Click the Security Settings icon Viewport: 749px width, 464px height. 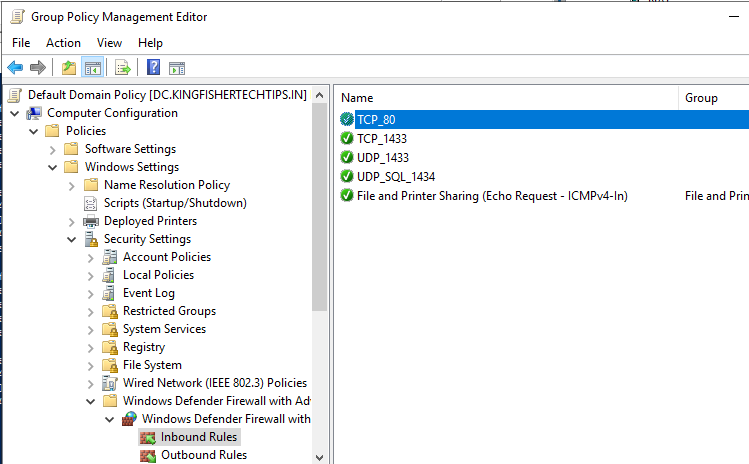coord(91,239)
